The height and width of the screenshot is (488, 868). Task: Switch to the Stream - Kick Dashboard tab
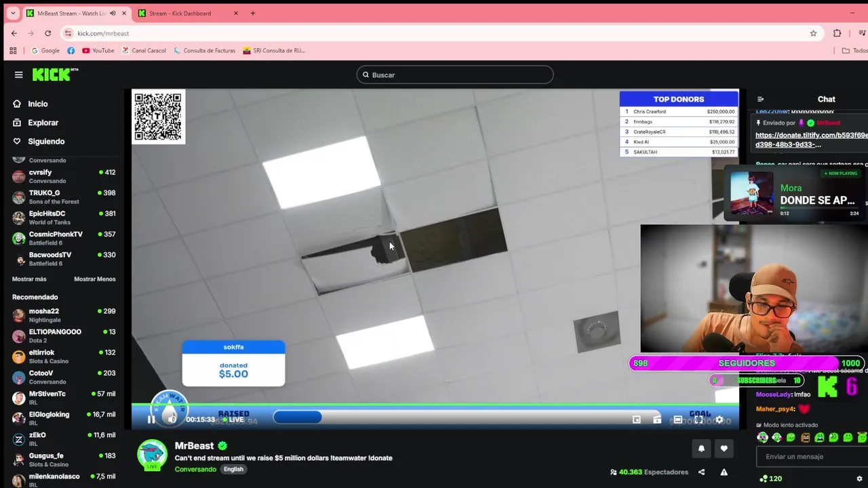(188, 13)
